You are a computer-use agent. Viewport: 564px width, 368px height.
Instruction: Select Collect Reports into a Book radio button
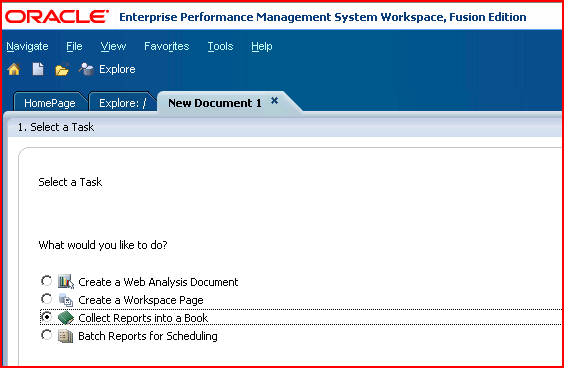46,317
